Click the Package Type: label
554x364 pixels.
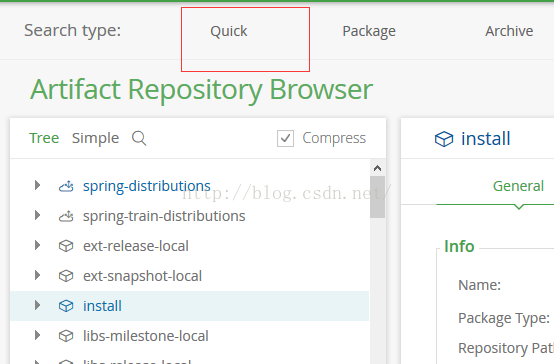[x=504, y=318]
